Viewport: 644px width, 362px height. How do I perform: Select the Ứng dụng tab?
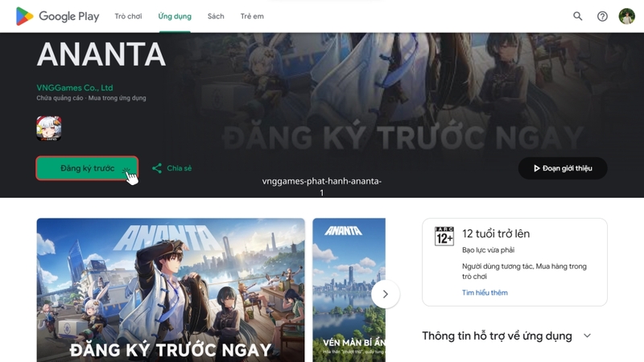pos(175,16)
